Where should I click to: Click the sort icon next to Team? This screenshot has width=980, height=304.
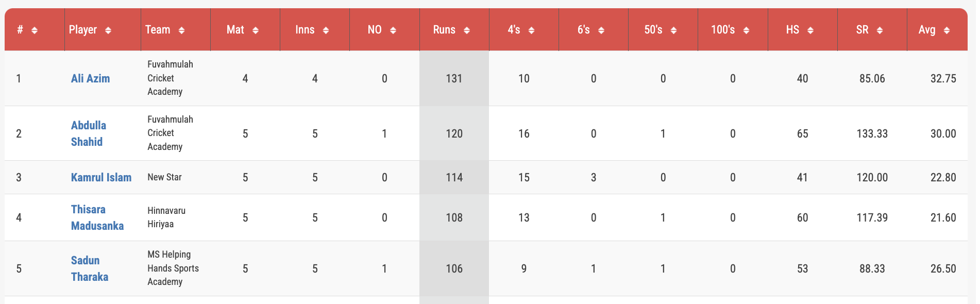pos(181,30)
